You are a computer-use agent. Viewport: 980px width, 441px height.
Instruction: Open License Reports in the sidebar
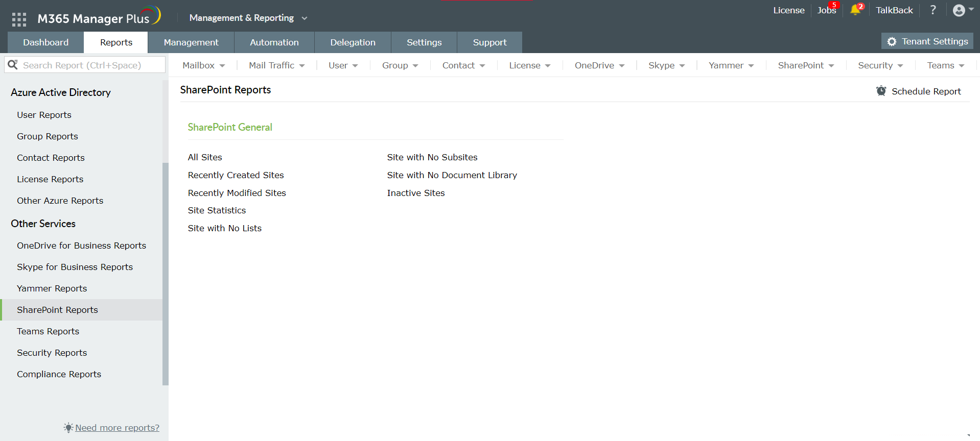click(x=50, y=179)
